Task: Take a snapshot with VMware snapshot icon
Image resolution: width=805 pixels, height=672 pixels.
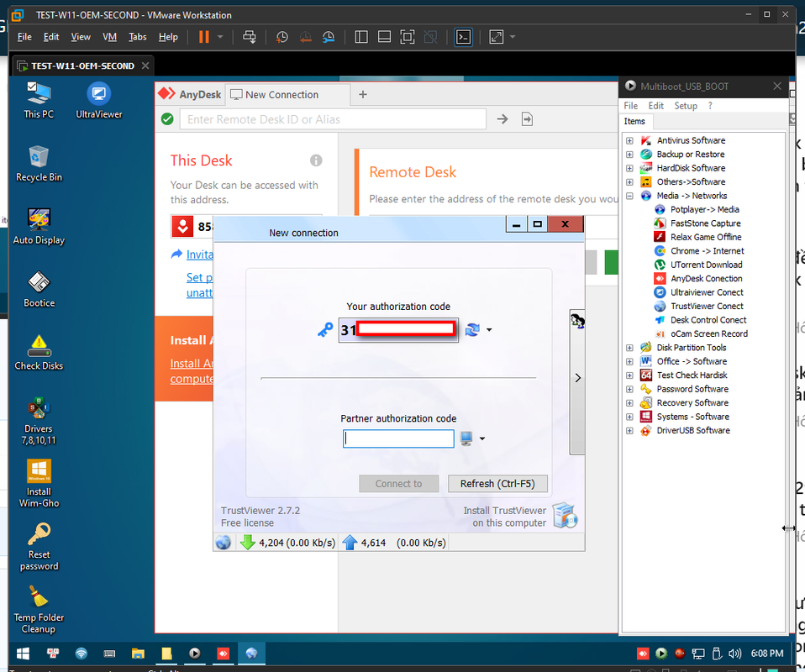Action: point(281,37)
